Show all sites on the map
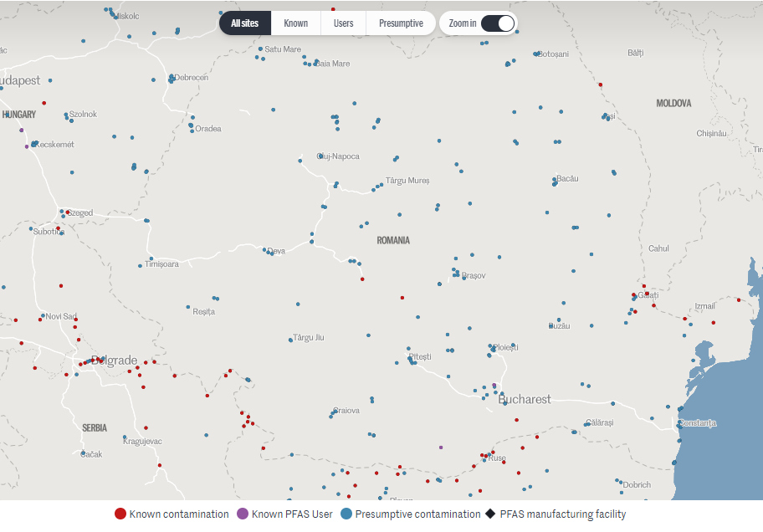Image resolution: width=763 pixels, height=532 pixels. [x=245, y=23]
